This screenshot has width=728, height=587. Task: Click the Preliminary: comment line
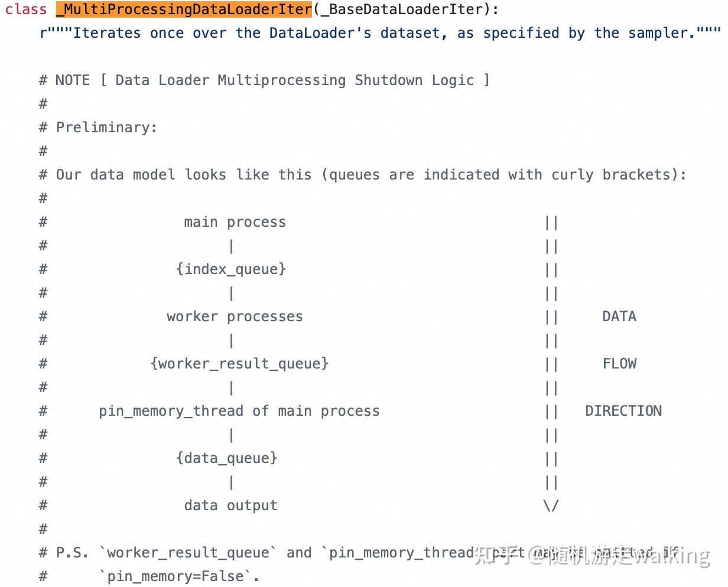106,128
